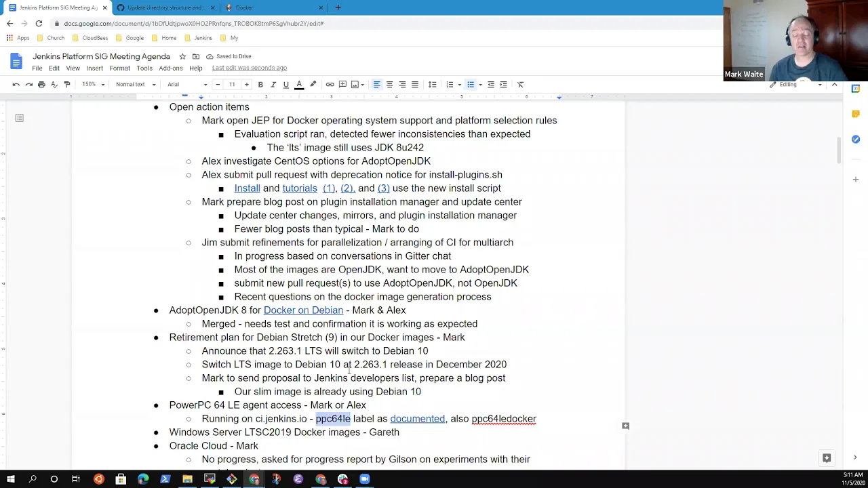This screenshot has width=868, height=488.
Task: Open the File menu
Action: [37, 68]
